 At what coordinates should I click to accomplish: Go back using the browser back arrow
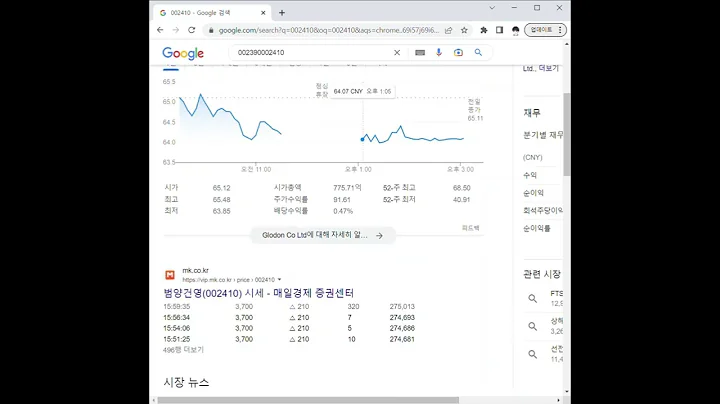pos(160,30)
